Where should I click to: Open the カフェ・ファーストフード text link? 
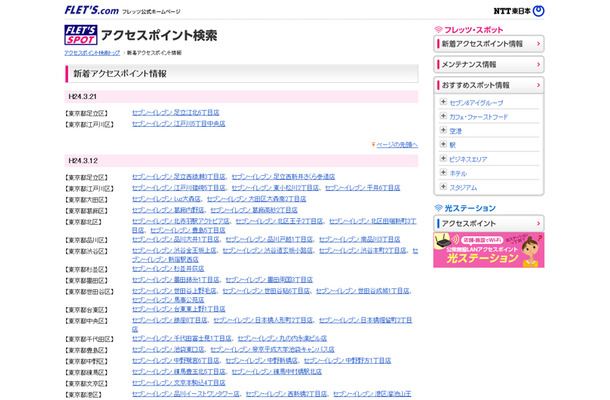point(479,117)
